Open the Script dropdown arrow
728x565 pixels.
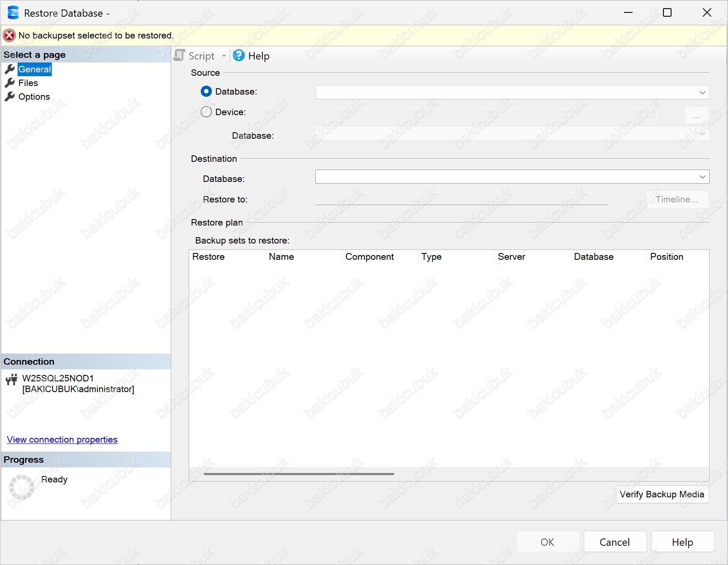pos(224,56)
